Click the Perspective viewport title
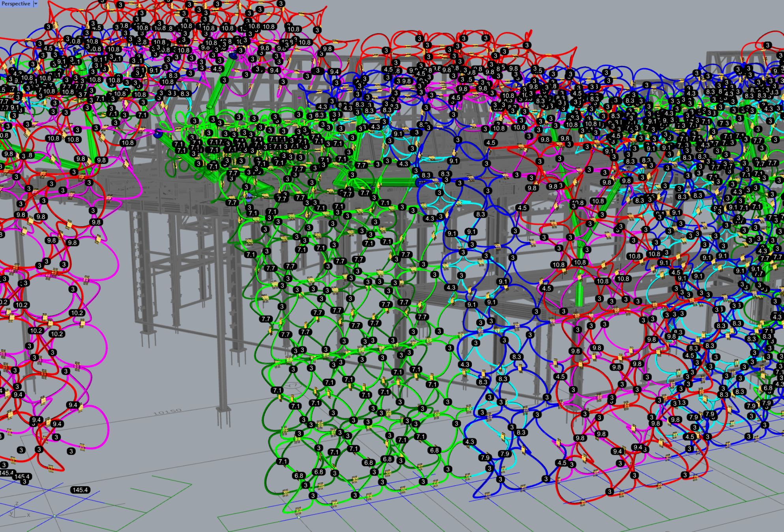Viewport: 784px width, 532px height. click(16, 4)
